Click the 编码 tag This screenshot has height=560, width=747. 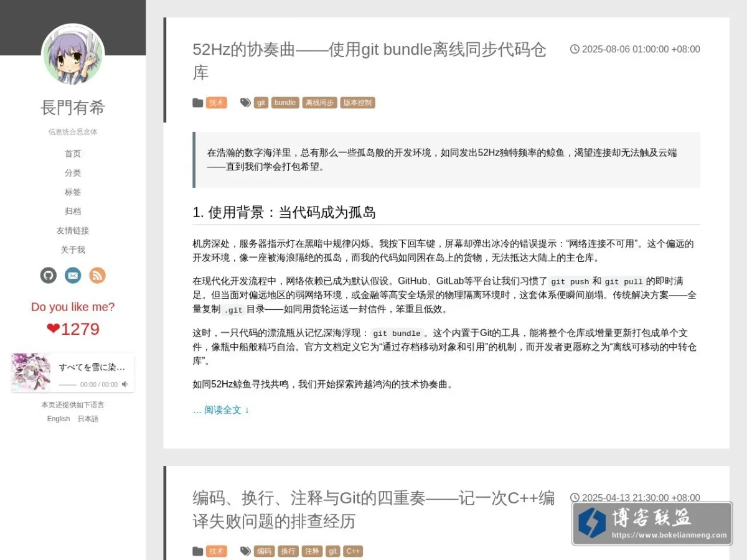pos(264,551)
